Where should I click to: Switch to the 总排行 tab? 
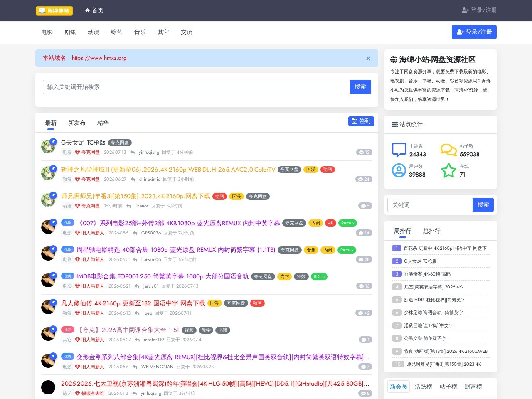(x=431, y=231)
